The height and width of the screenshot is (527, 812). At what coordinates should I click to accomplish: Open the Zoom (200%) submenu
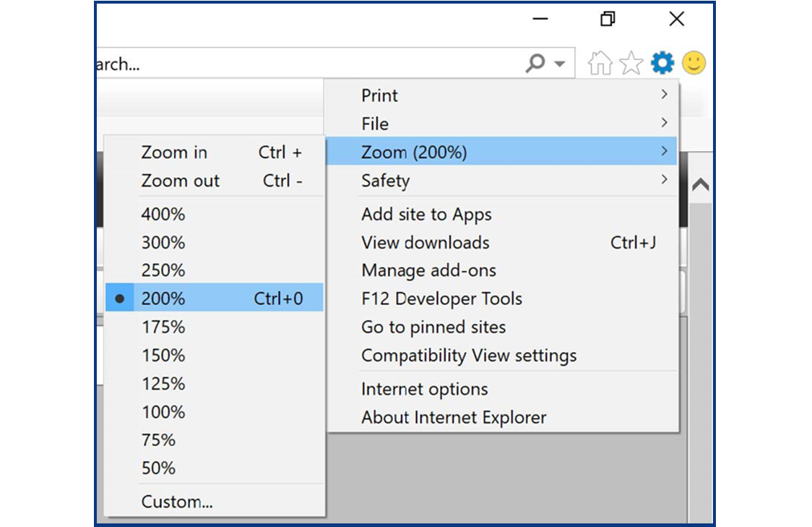[501, 151]
